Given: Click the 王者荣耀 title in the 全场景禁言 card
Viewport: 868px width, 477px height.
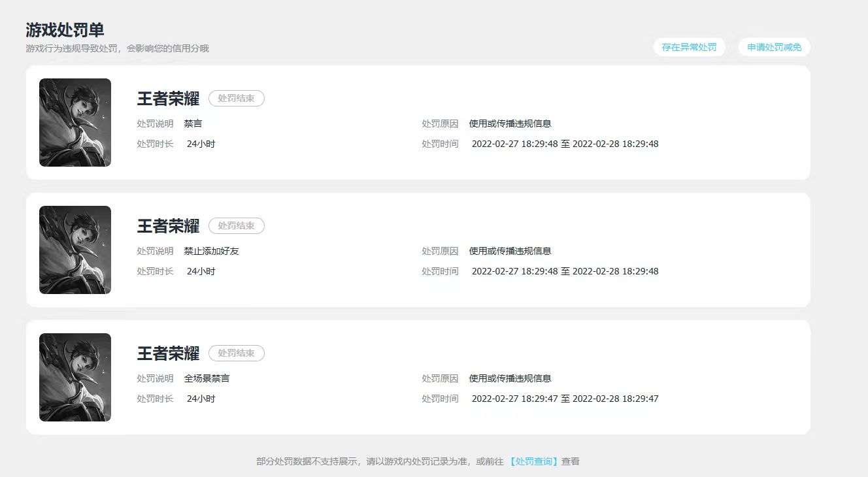Looking at the screenshot, I should click(168, 354).
